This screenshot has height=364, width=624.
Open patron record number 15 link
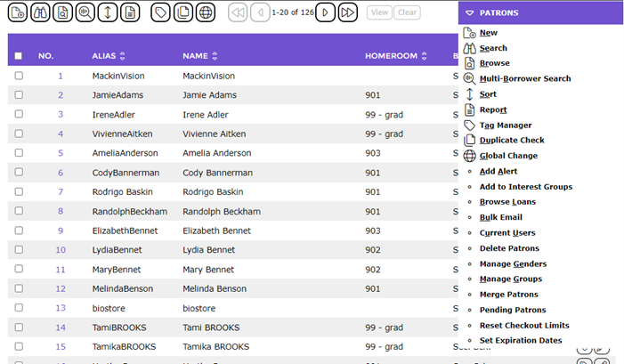click(x=61, y=346)
